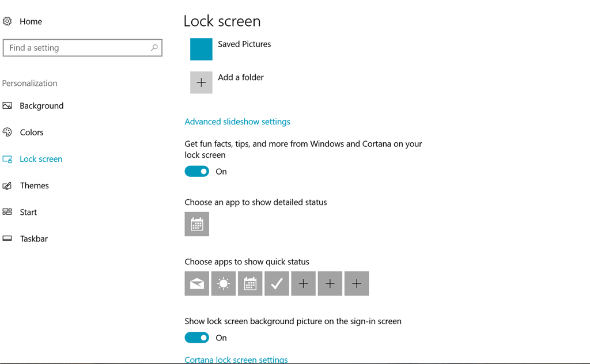Screen dimensions: 590x364
Task: Select the Saved Pictures folder tile
Action: (201, 50)
